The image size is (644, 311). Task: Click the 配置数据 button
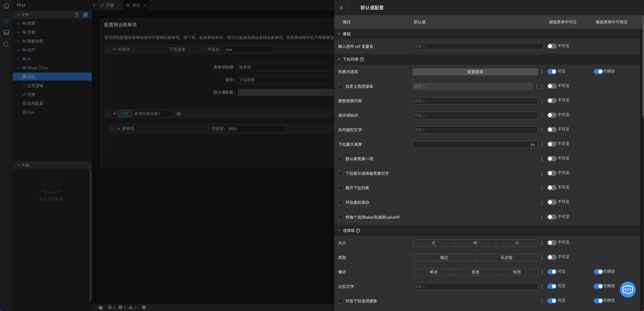[x=475, y=72]
